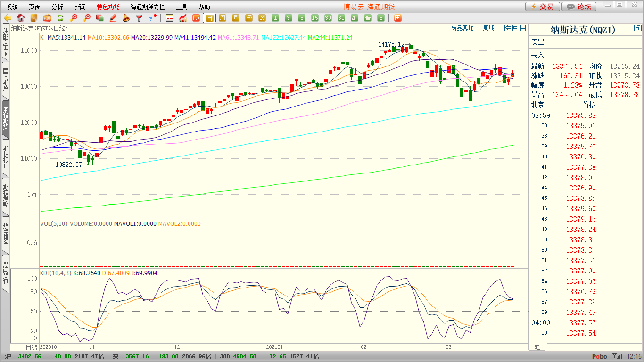The width and height of the screenshot is (644, 362).
Task: Open the 工具 menu
Action: (182, 7)
